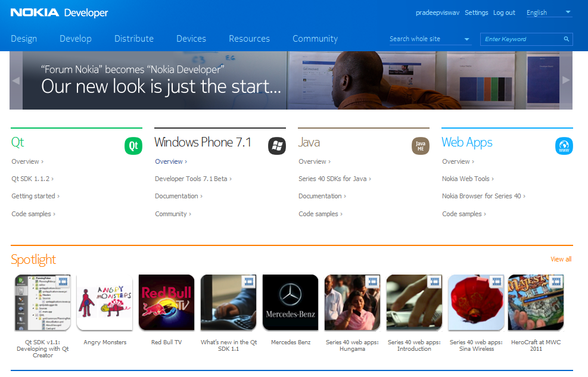Open the Web Apps Overview link
Image resolution: width=588 pixels, height=377 pixels.
(x=458, y=161)
